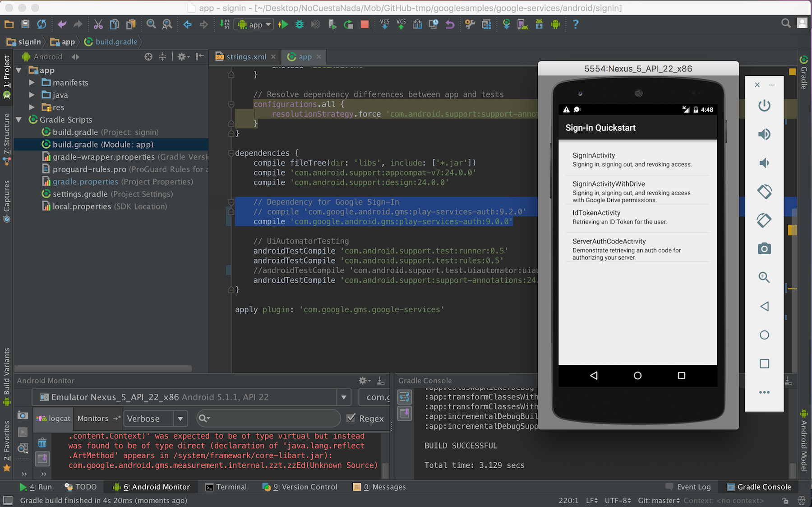Image resolution: width=812 pixels, height=507 pixels.
Task: Click the Debug app bug icon
Action: click(300, 24)
